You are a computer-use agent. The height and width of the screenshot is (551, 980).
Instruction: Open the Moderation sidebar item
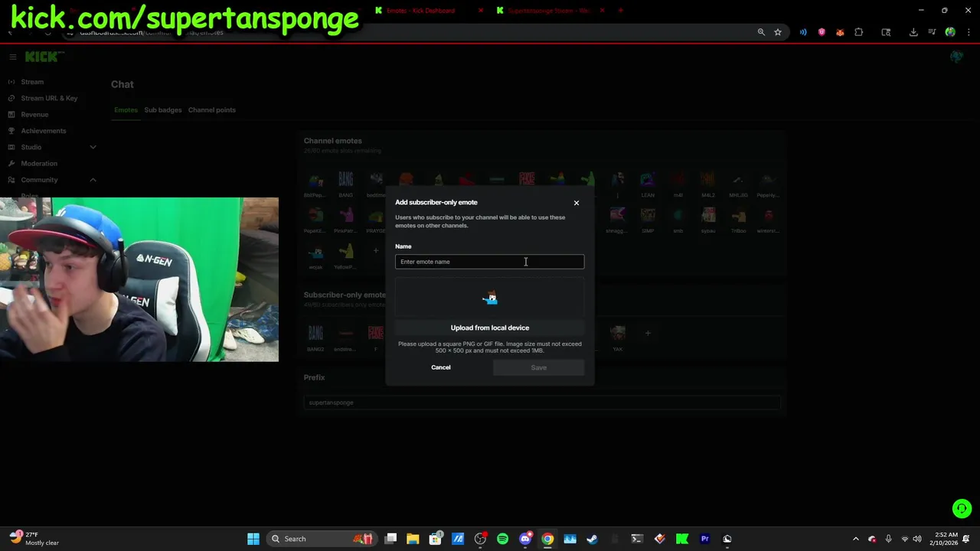tap(39, 164)
